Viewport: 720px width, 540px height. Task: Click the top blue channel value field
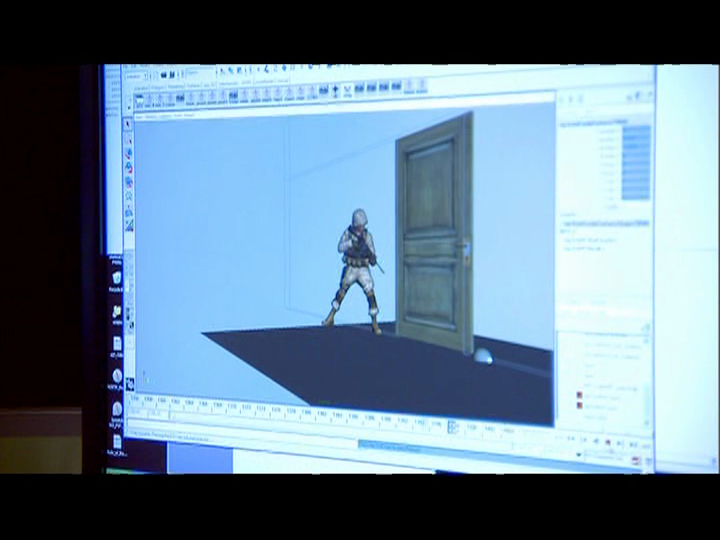pyautogui.click(x=636, y=130)
